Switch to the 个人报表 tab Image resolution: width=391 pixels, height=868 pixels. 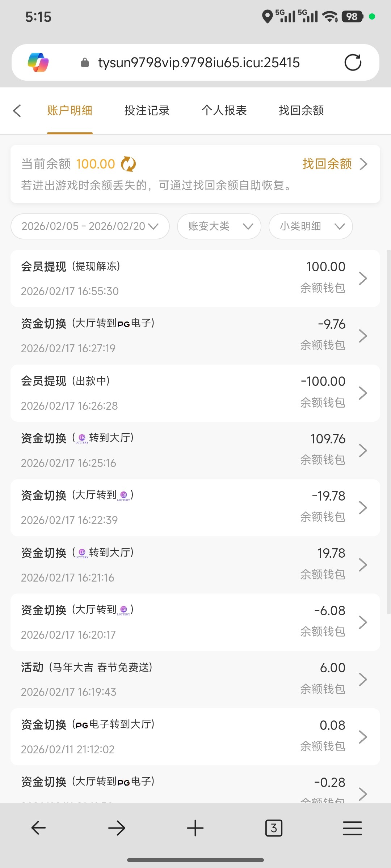[x=224, y=111]
